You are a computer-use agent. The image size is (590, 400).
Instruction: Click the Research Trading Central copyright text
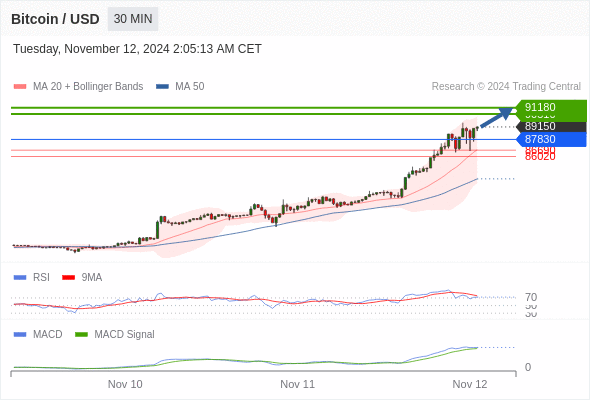506,87
